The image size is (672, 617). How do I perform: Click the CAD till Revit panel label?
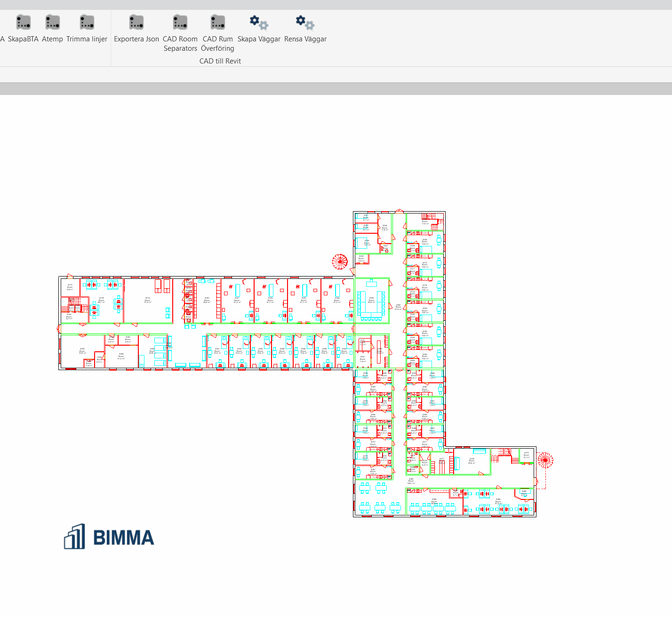click(x=220, y=61)
